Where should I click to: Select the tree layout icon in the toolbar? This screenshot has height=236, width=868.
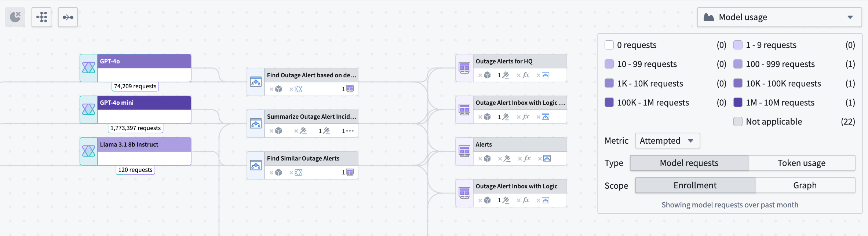pyautogui.click(x=41, y=17)
